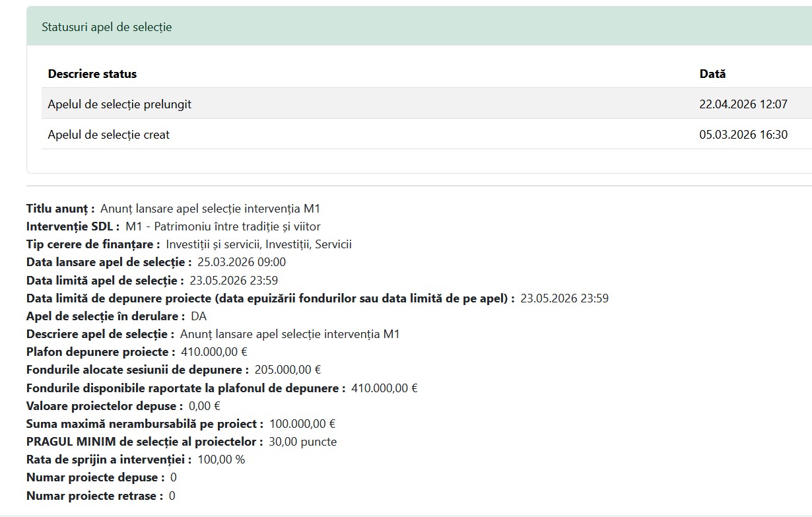The height and width of the screenshot is (517, 812).
Task: Click the launch date 25.03.2026 09:00
Action: pos(242,262)
